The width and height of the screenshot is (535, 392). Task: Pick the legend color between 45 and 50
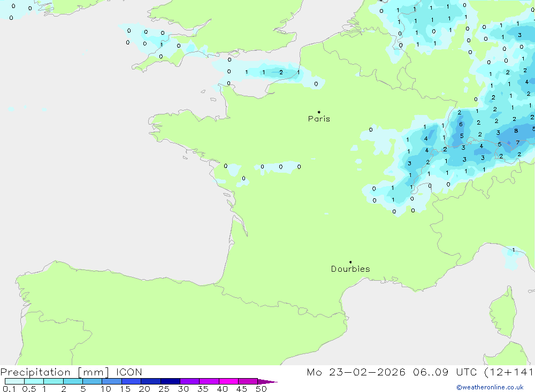coord(248,382)
